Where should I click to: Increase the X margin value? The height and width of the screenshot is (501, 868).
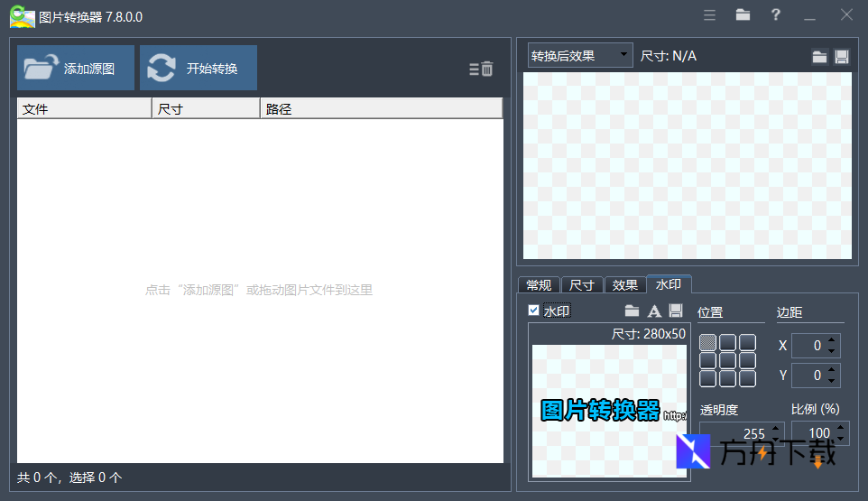(832, 340)
